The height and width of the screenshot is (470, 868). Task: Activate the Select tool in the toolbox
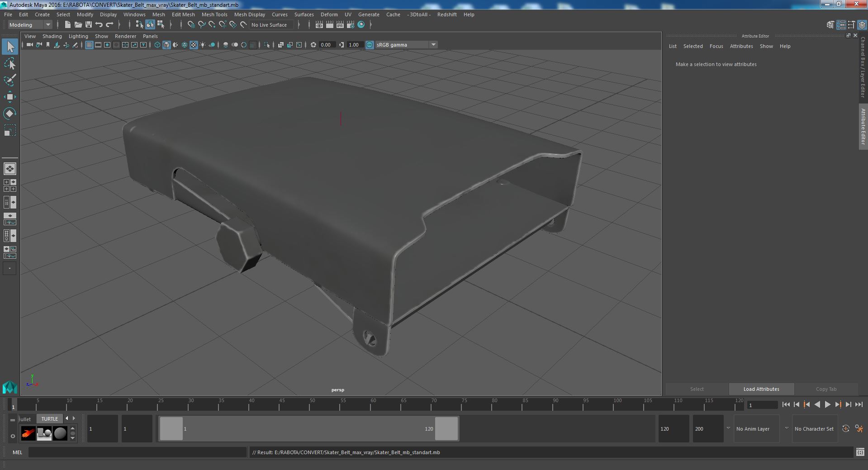(x=9, y=47)
